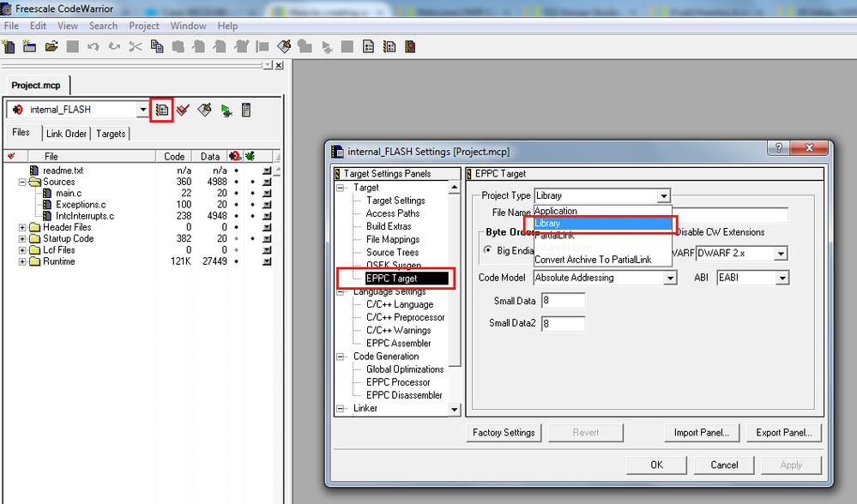Collapse the Sources folder
857x504 pixels.
point(22,182)
